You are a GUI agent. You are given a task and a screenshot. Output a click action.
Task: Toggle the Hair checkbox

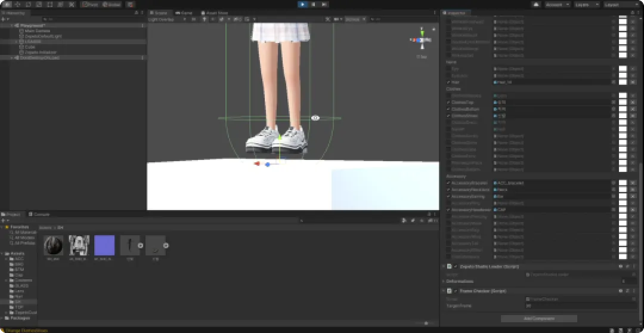point(448,82)
